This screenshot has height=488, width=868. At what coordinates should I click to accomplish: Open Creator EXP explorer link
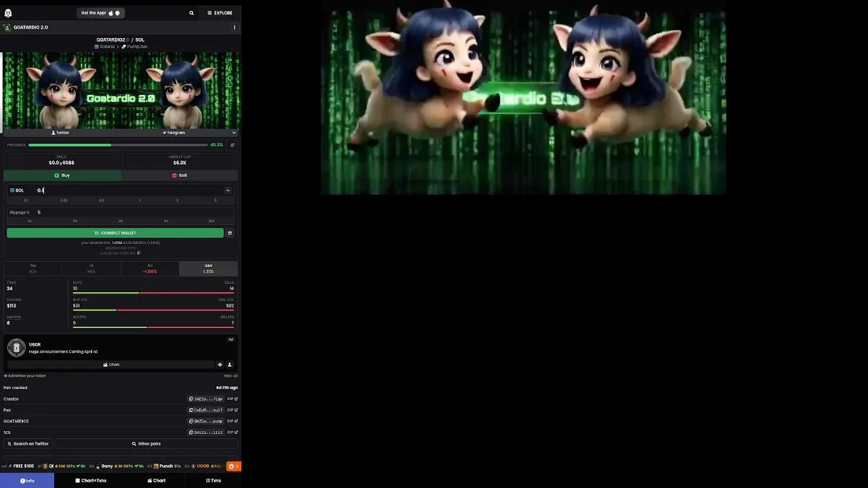233,399
